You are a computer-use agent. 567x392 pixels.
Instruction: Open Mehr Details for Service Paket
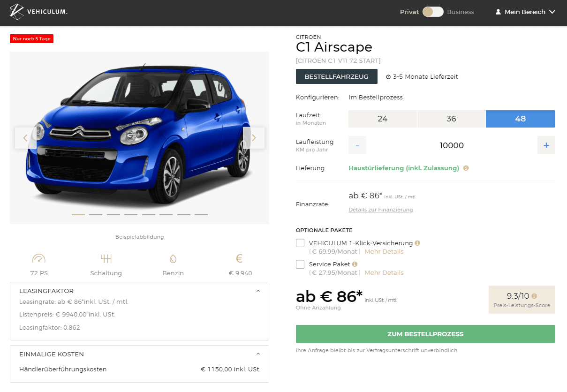[x=384, y=272]
